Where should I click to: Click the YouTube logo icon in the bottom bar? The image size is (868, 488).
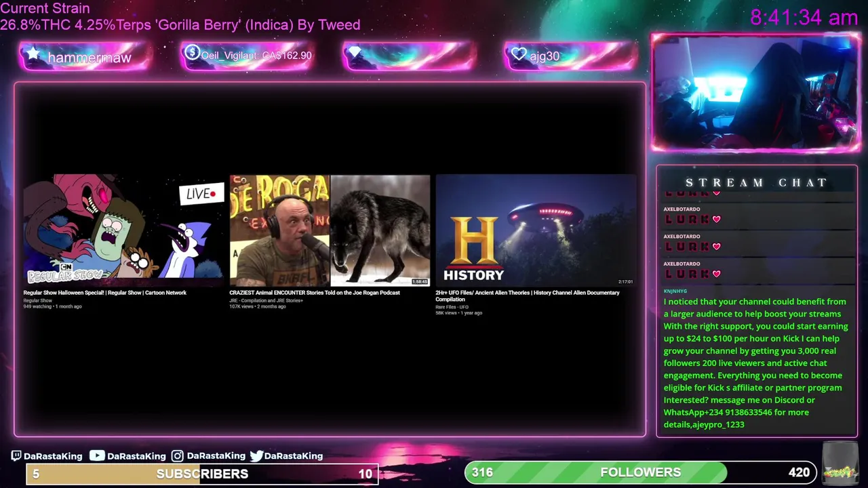(x=97, y=455)
